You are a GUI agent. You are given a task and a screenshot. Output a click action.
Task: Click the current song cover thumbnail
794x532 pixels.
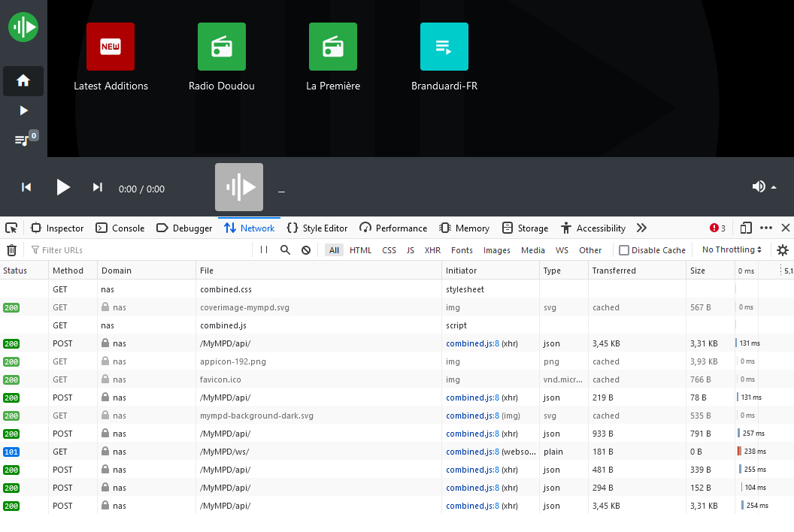pos(239,187)
